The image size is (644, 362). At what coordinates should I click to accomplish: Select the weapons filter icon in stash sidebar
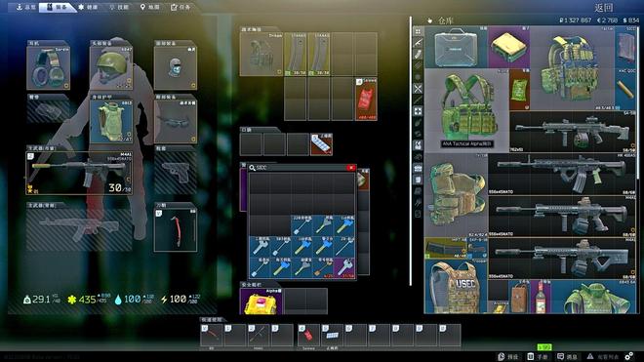pos(418,42)
